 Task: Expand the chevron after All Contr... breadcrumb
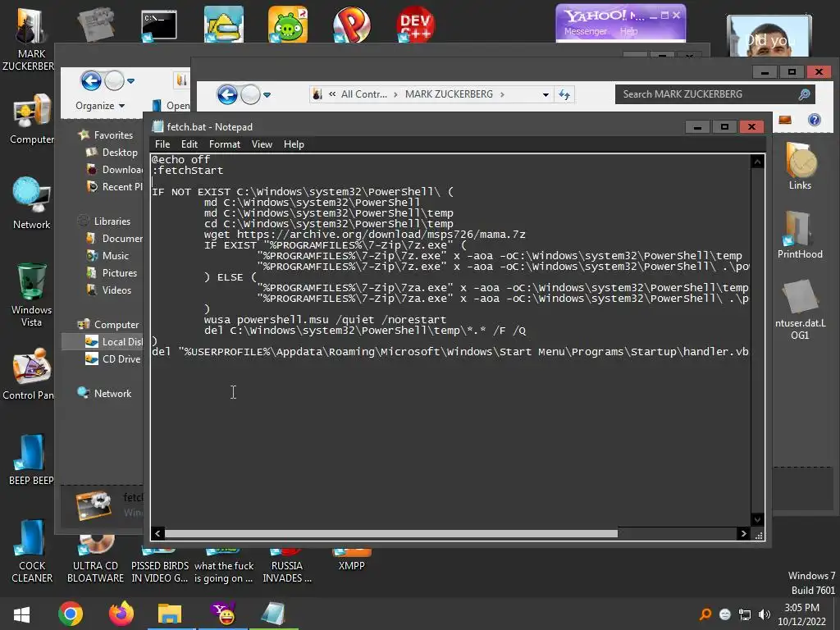[395, 94]
